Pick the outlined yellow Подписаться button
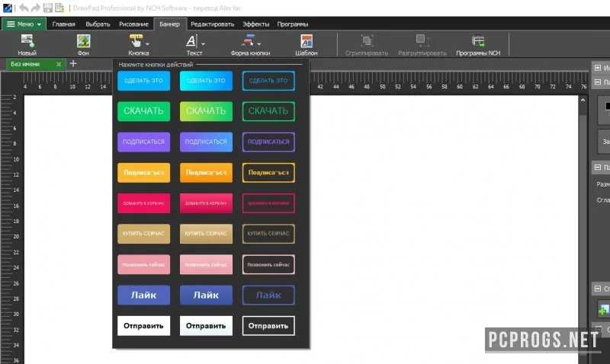This screenshot has height=364, width=610. pos(268,173)
